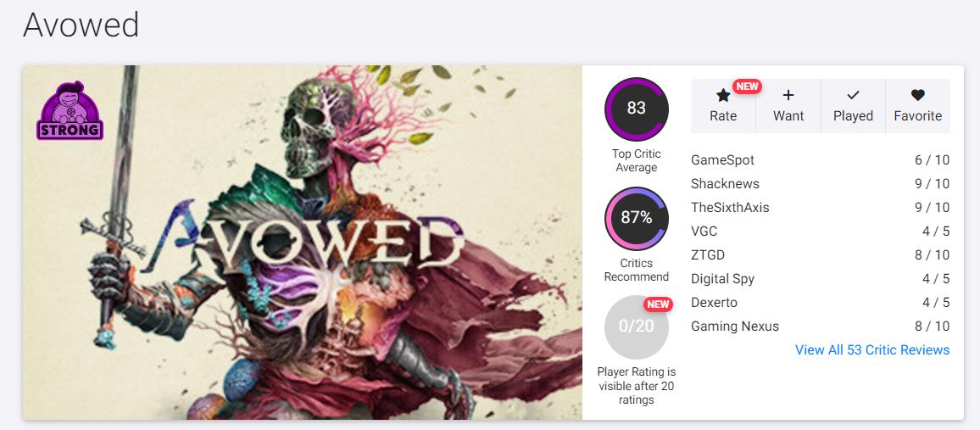Viewport: 980px width, 430px height.
Task: Open the Dexerto review
Action: click(714, 303)
